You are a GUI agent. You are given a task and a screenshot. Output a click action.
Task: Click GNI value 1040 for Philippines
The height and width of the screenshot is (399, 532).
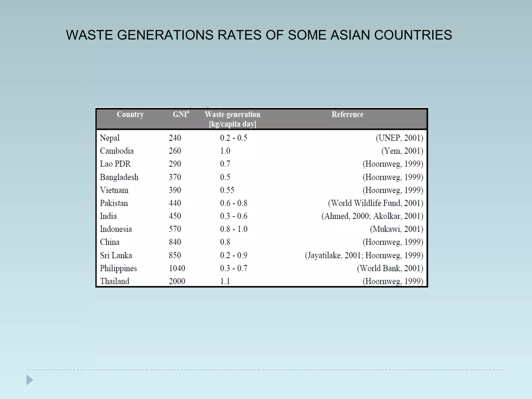tap(177, 268)
